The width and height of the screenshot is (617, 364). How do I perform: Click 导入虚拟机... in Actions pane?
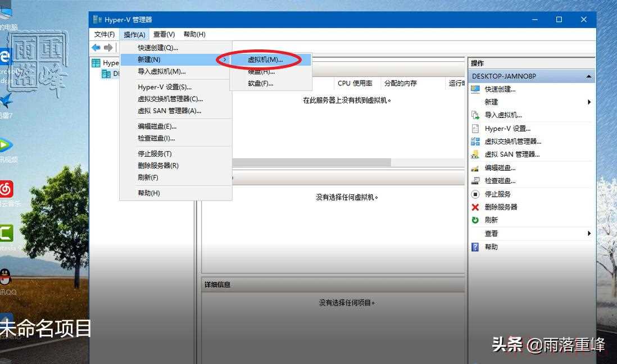click(x=503, y=115)
